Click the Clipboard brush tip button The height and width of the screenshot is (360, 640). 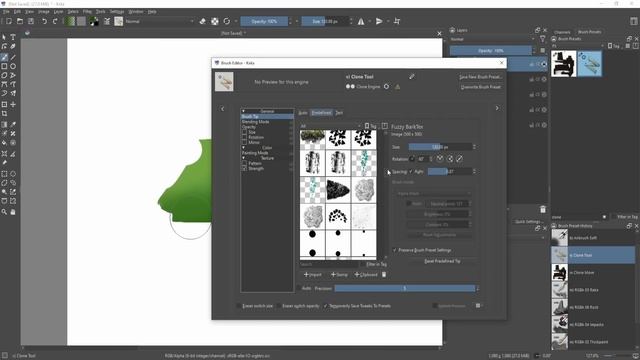tap(366, 275)
